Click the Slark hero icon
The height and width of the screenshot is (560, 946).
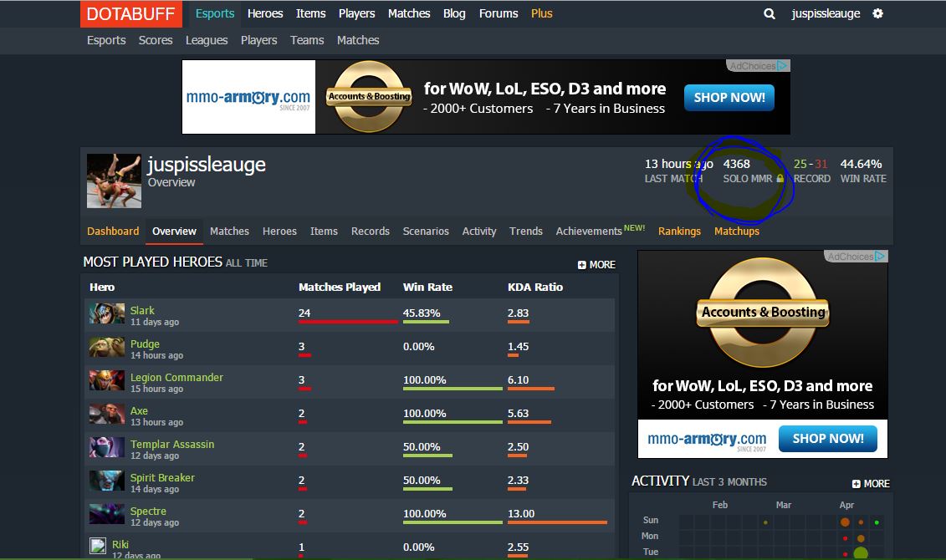coord(107,313)
